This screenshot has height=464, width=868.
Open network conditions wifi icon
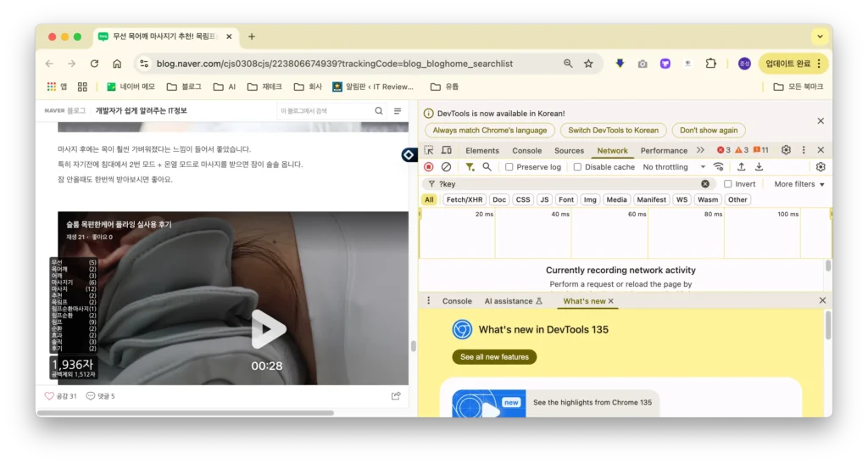tap(719, 166)
